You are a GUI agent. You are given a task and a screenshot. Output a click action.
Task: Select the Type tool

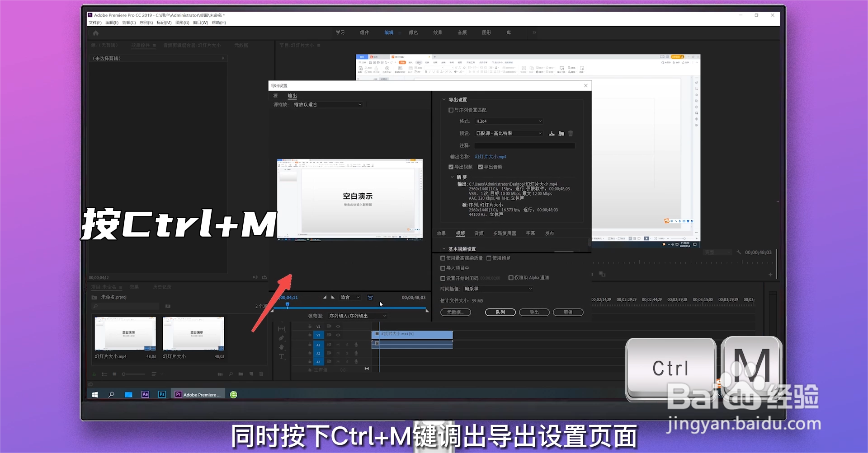click(281, 356)
